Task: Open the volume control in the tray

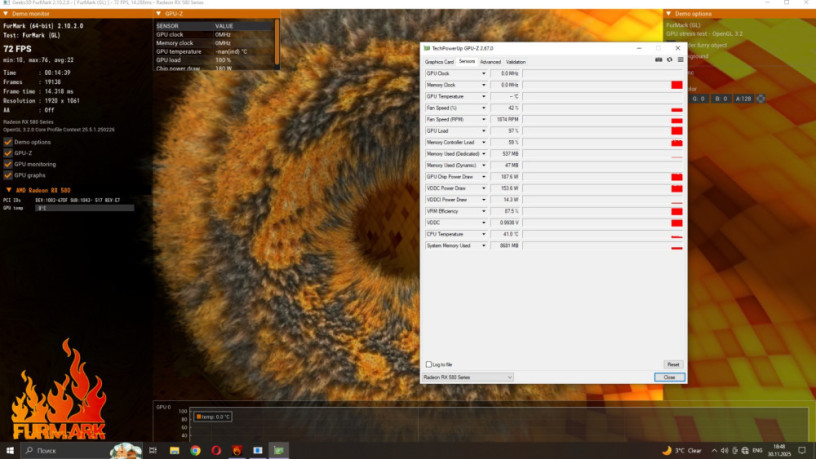Action: tap(724, 450)
